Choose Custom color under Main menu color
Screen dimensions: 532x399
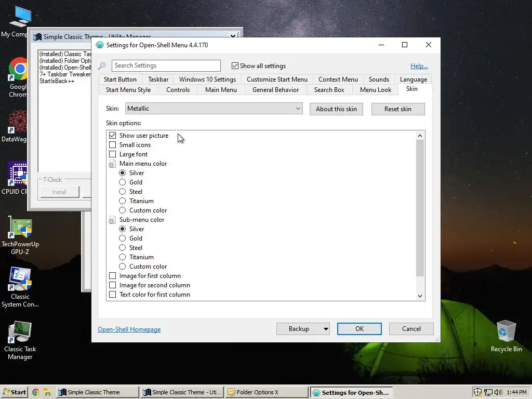[x=122, y=210]
